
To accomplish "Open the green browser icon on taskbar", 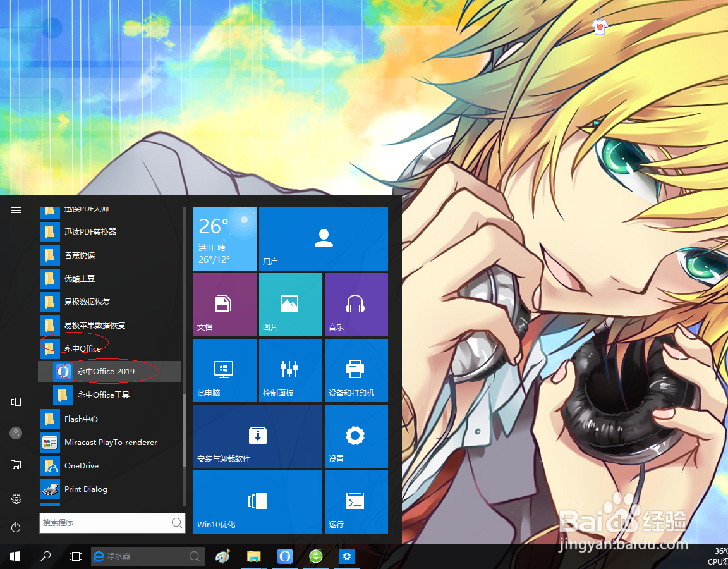I will pyautogui.click(x=316, y=556).
